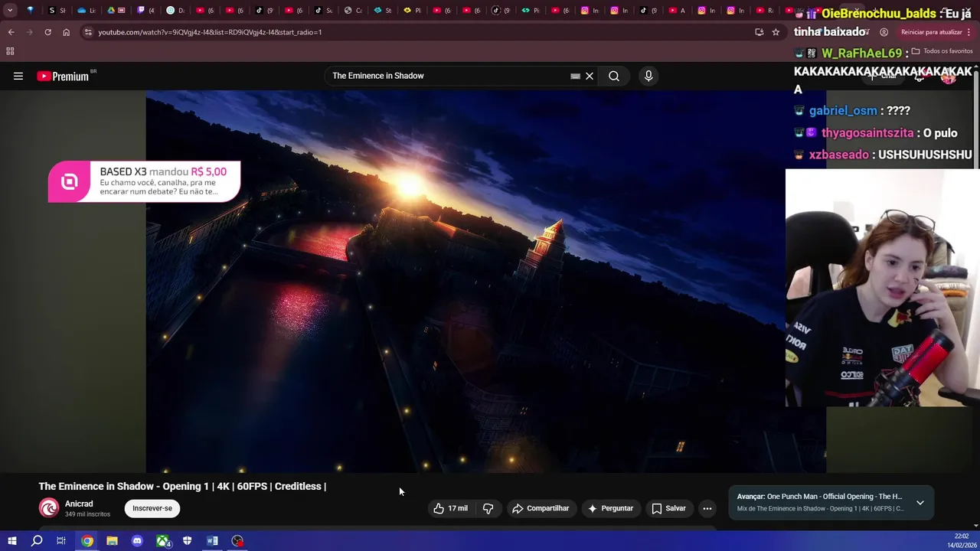Viewport: 980px width, 551px height.
Task: Dislike the video with thumbs-down button
Action: click(x=488, y=508)
